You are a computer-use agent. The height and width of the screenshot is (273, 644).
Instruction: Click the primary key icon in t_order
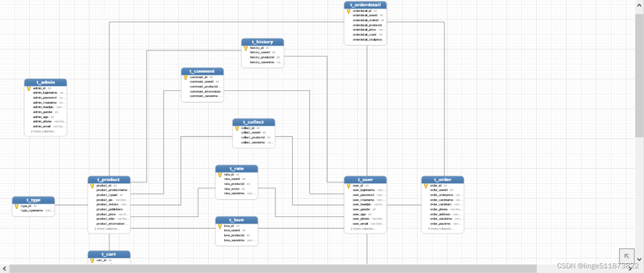(426, 186)
